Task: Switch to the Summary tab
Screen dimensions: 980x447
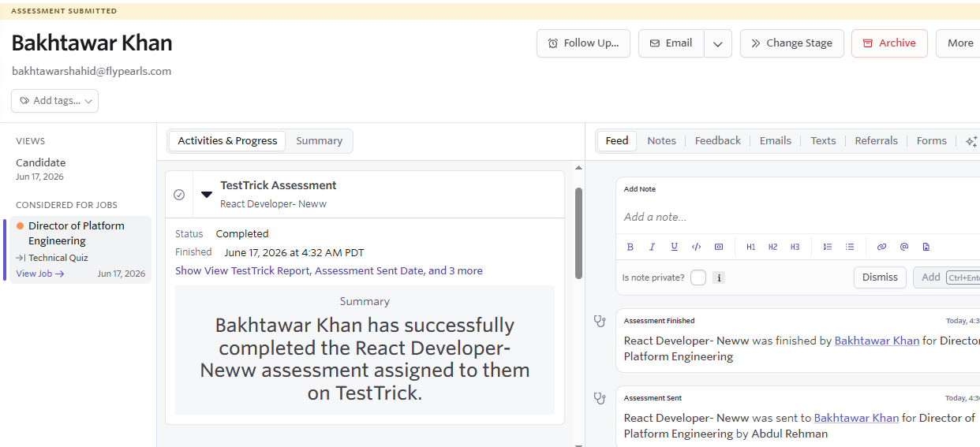Action: coord(320,141)
